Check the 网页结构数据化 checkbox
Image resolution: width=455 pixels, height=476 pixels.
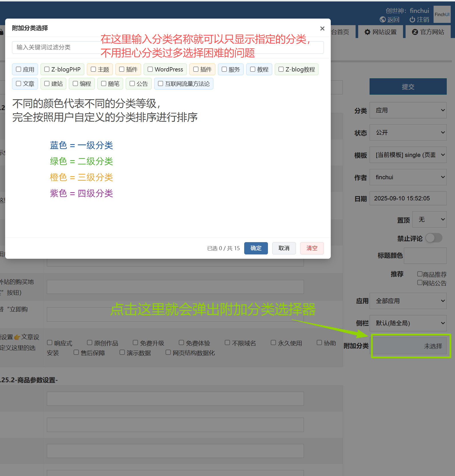(168, 352)
